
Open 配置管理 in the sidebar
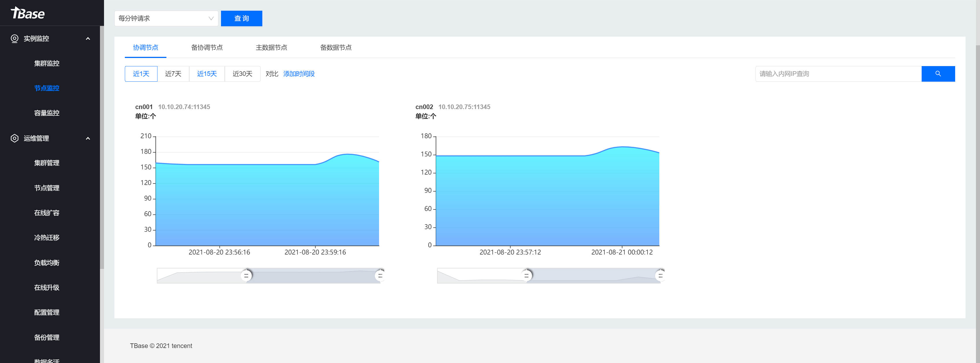pyautogui.click(x=47, y=312)
